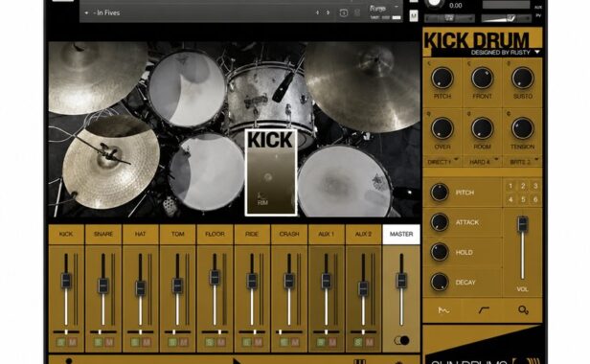Open the HARD 4 dropdown
The height and width of the screenshot is (364, 590).
point(483,162)
